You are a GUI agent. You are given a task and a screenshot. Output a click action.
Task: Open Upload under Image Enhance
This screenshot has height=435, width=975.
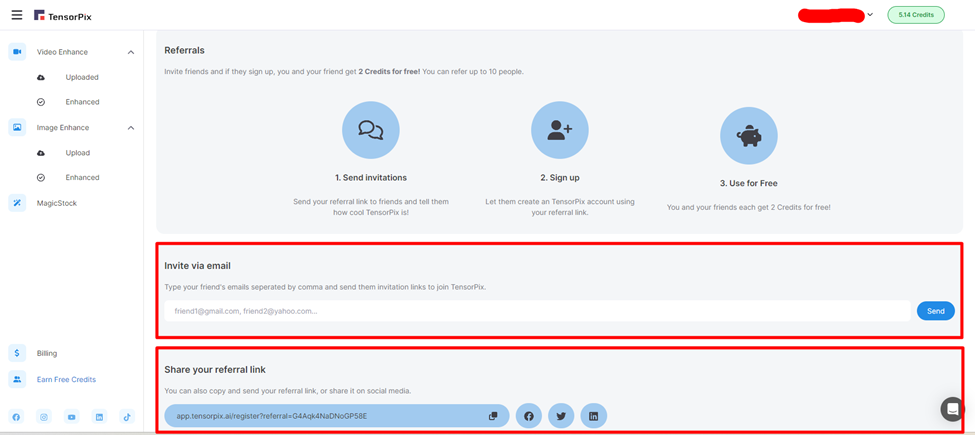(78, 153)
